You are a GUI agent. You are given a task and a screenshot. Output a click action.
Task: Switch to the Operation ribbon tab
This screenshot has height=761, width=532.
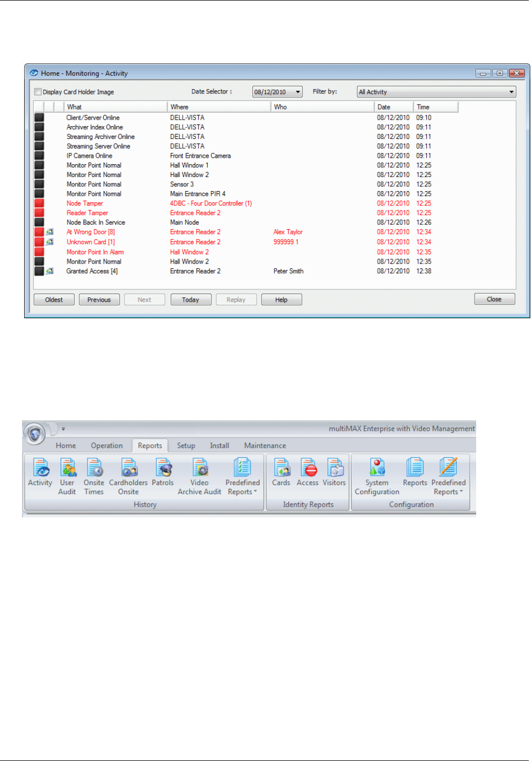point(107,445)
